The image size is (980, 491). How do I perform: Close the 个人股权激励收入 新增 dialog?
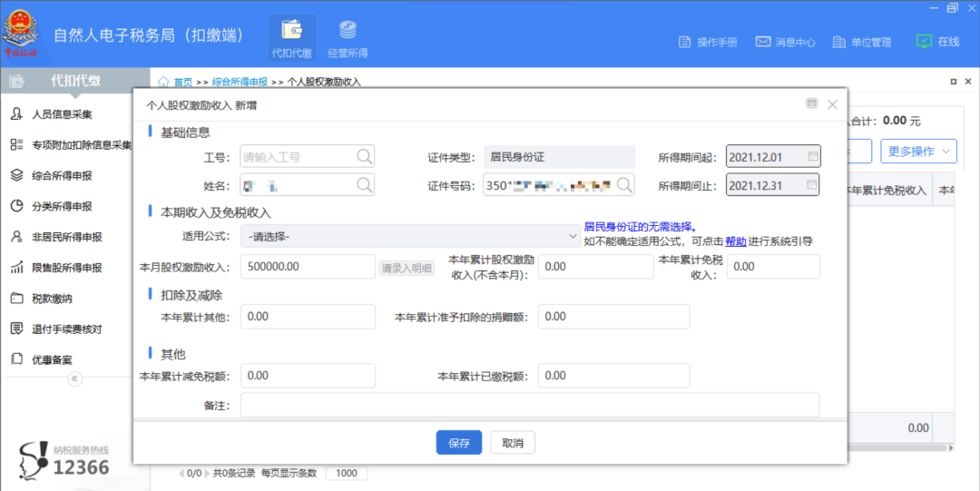832,104
